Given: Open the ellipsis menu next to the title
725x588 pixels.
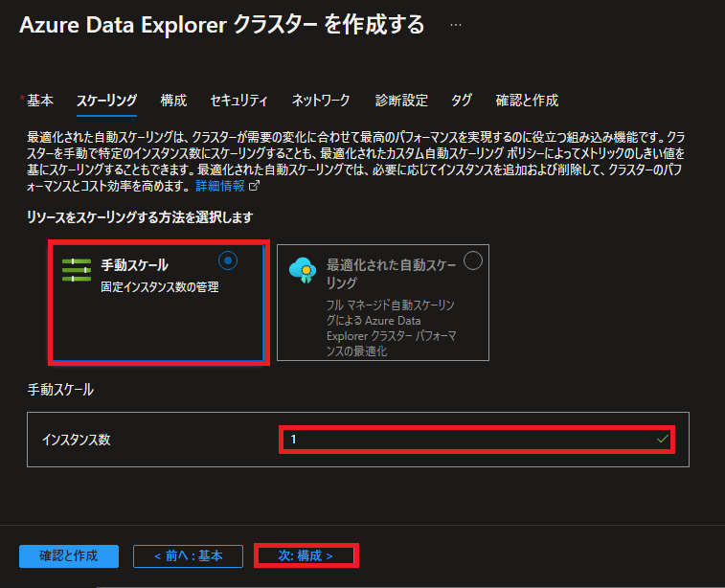Looking at the screenshot, I should click(456, 25).
